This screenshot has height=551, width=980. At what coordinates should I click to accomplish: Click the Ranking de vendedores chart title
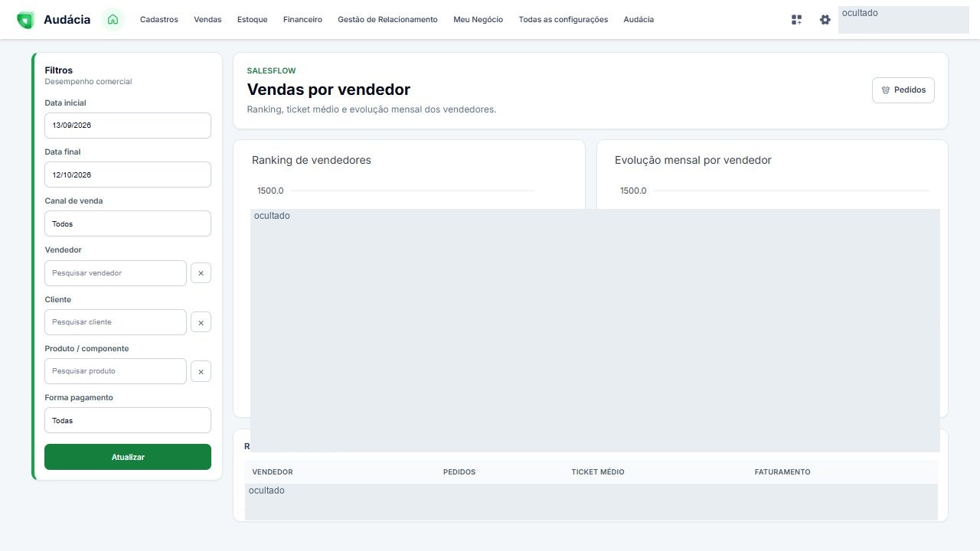pyautogui.click(x=312, y=160)
